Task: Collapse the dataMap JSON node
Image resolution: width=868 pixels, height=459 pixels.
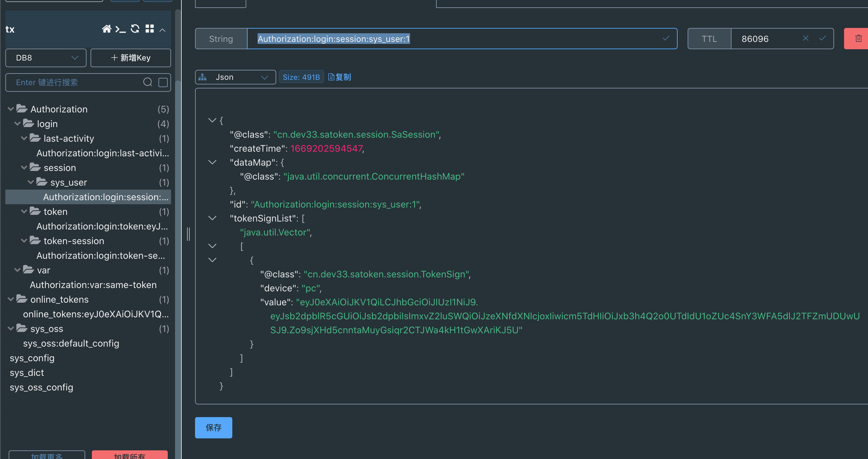Action: pyautogui.click(x=212, y=162)
